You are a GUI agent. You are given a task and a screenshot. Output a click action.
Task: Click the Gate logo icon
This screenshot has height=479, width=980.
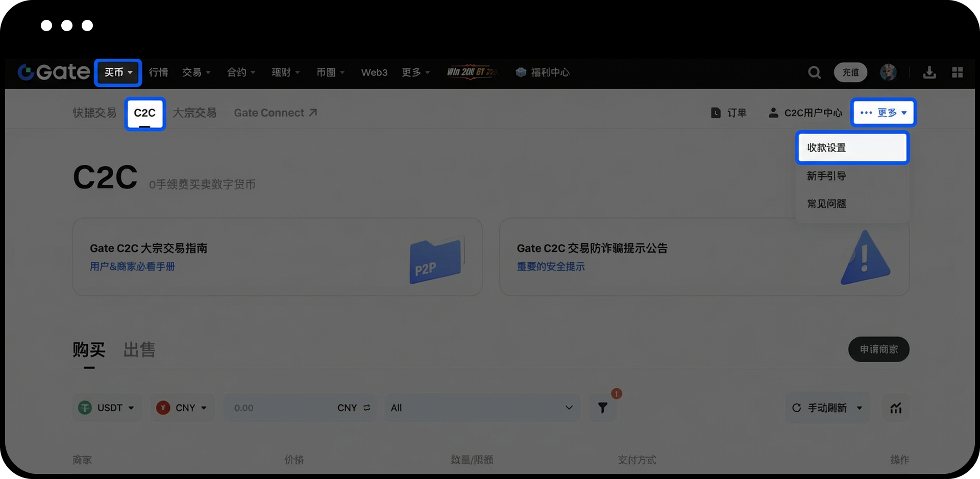pyautogui.click(x=27, y=72)
